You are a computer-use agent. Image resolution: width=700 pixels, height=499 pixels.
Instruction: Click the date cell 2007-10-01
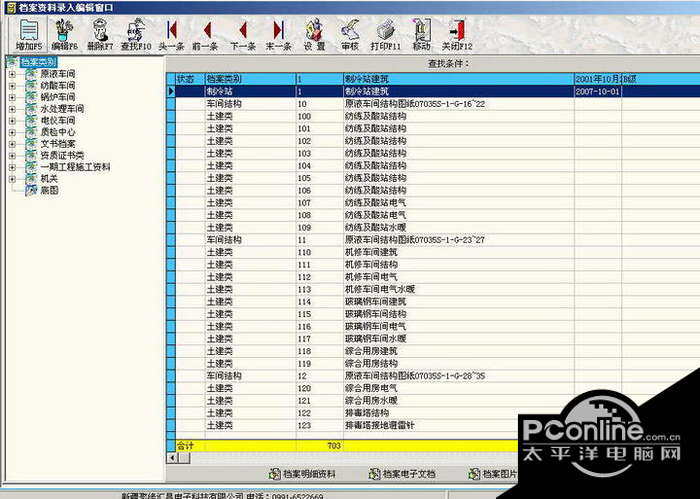point(597,91)
